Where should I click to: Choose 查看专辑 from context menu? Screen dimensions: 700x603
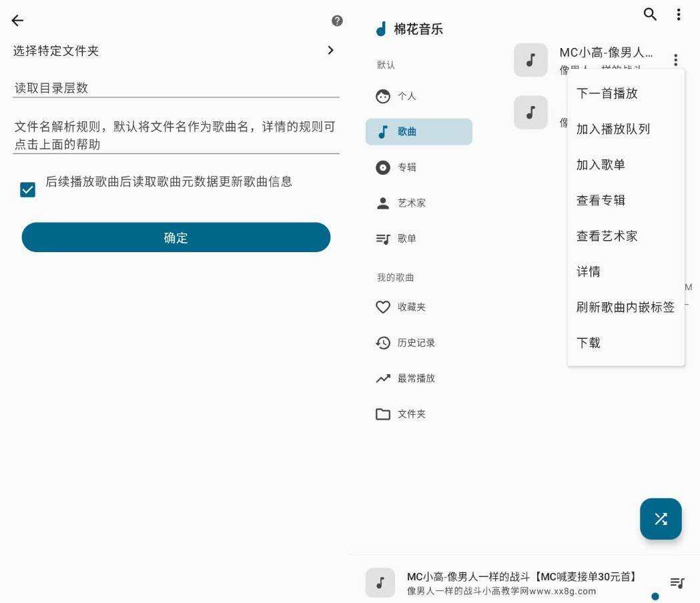point(626,200)
